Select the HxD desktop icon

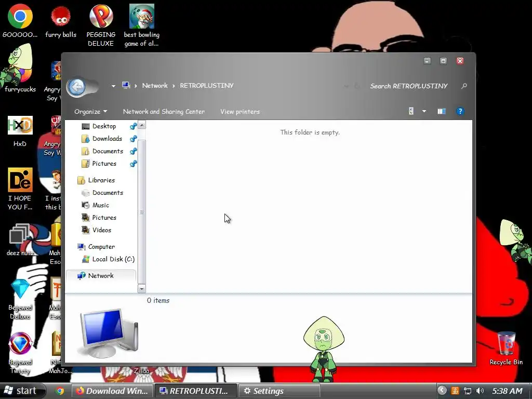coord(20,131)
